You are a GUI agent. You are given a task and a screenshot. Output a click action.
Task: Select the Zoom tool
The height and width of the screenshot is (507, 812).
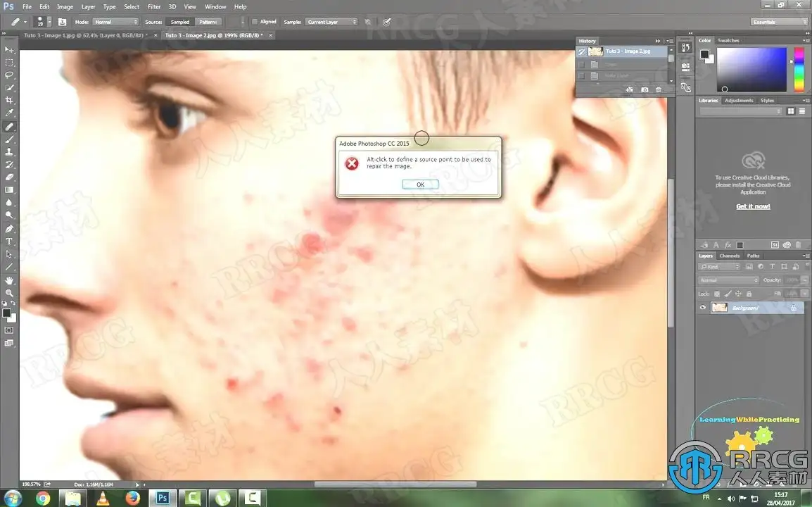tap(9, 293)
